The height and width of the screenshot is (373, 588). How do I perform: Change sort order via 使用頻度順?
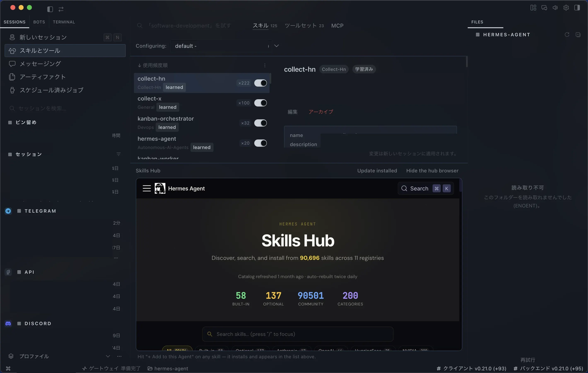(153, 65)
